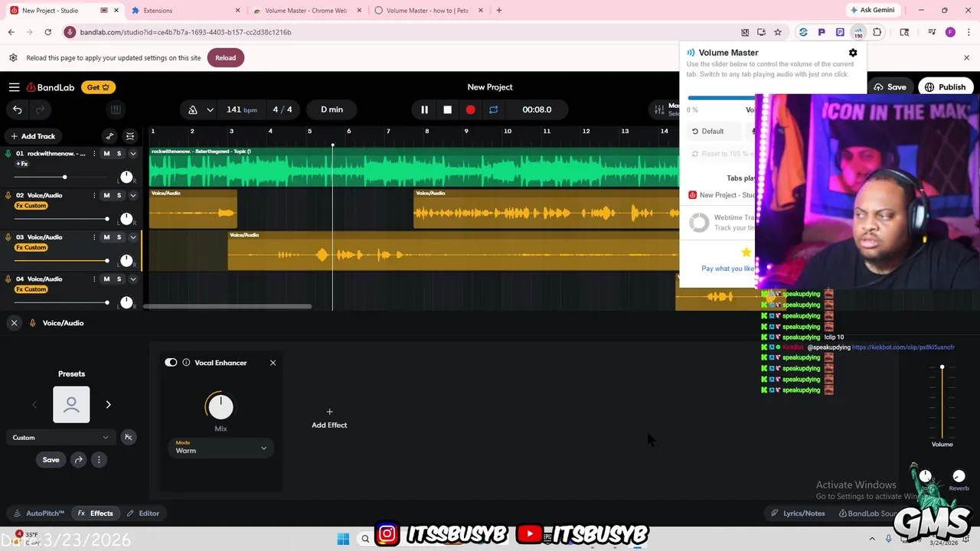Click the preset Fx reset icon
Image resolution: width=980 pixels, height=551 pixels.
pos(129,438)
